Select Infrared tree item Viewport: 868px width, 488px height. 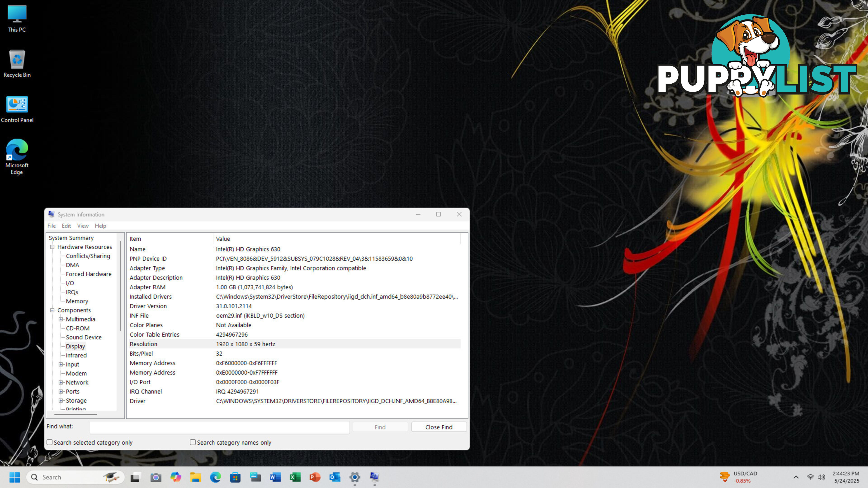[76, 356]
